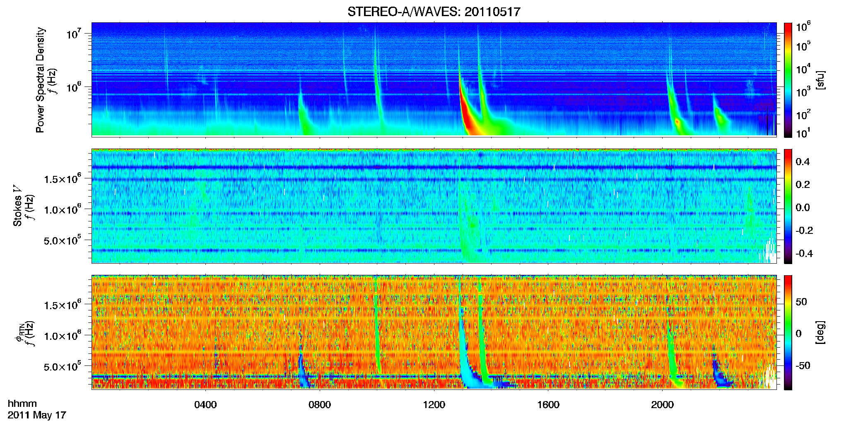Click the Stokes V axis label
868x447 pixels.
tap(17, 206)
